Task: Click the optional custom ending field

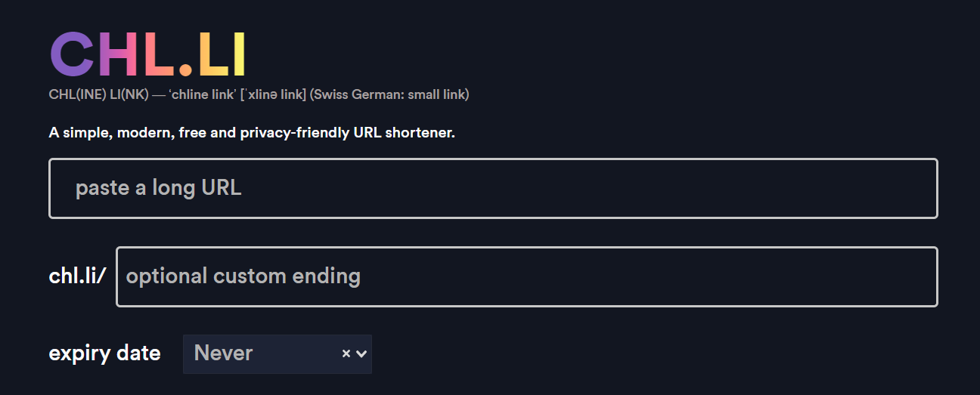Action: pos(526,276)
